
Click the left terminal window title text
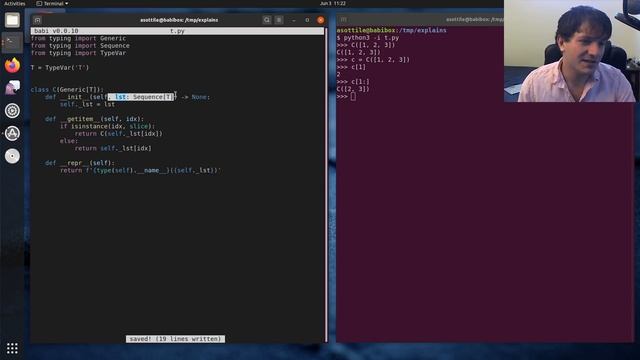click(179, 20)
